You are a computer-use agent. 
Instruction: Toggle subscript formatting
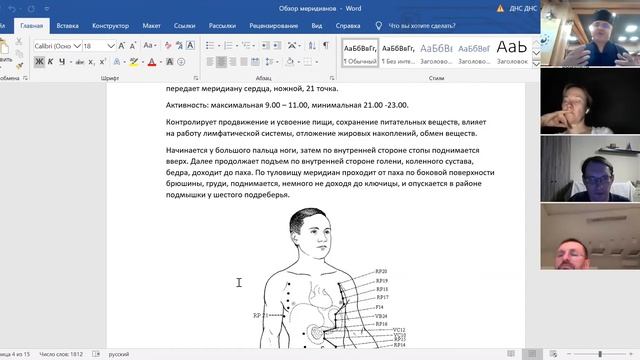[91, 62]
